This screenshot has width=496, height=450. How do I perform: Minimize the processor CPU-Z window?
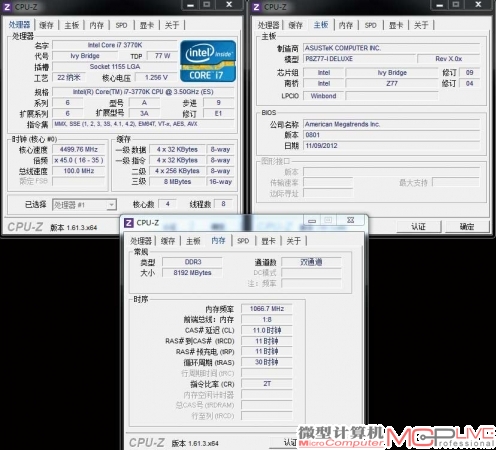tap(190, 5)
